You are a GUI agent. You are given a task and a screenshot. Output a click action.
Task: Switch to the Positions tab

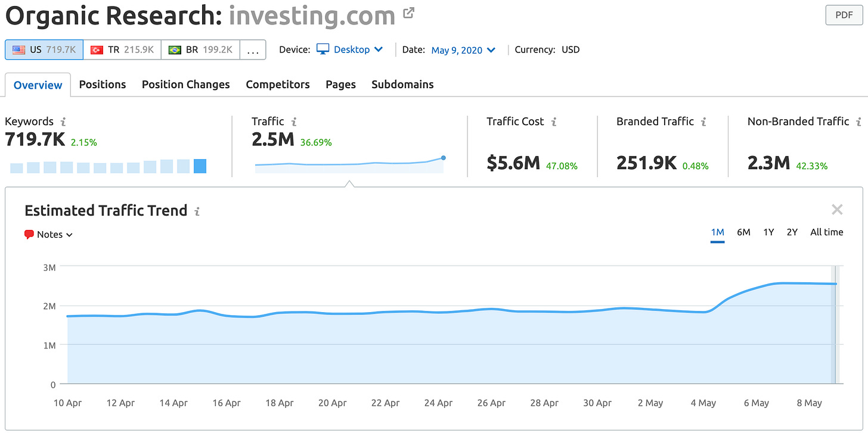pos(103,85)
